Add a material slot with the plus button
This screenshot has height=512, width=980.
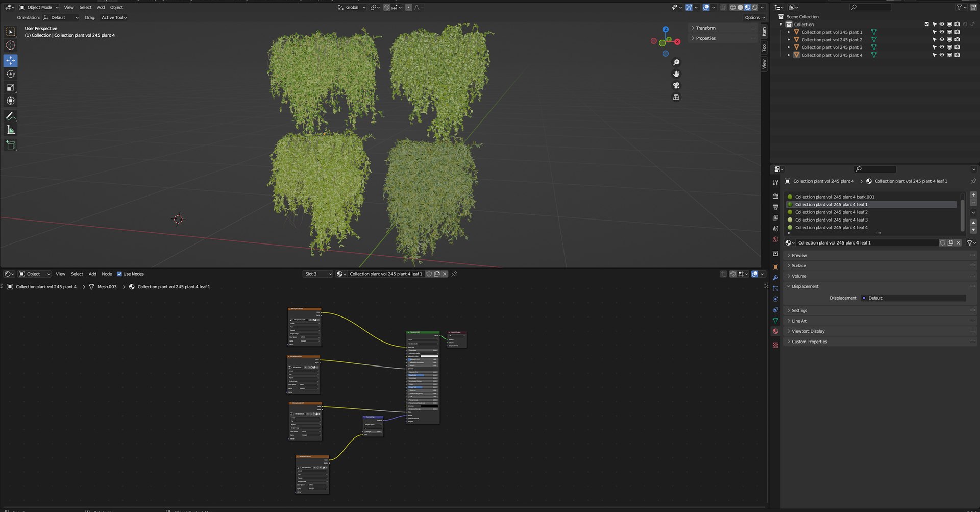[973, 195]
